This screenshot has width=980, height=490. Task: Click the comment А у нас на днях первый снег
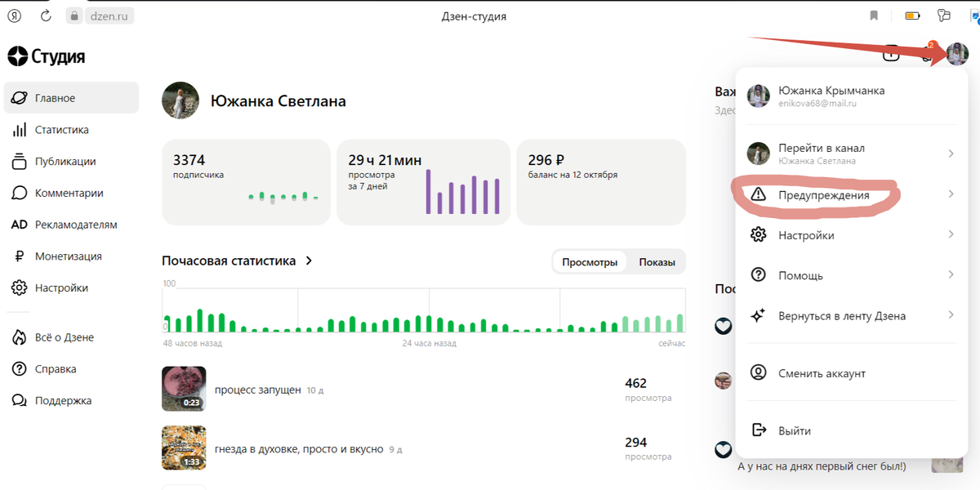[822, 466]
